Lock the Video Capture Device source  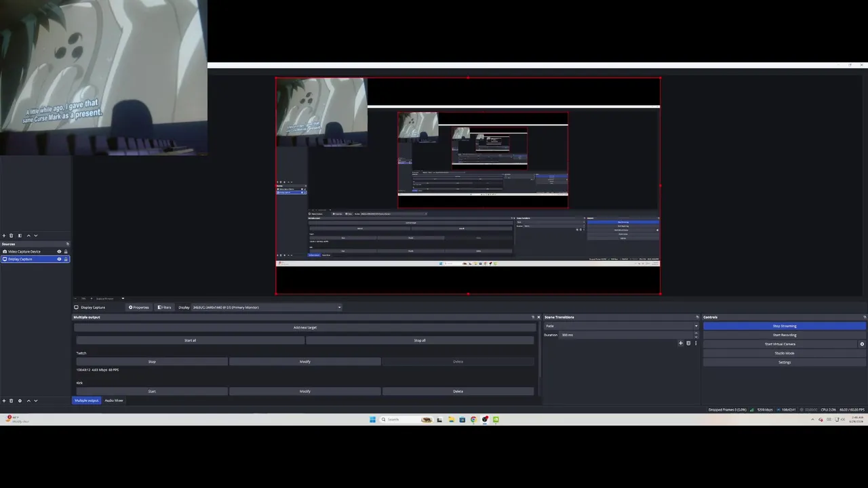(66, 251)
